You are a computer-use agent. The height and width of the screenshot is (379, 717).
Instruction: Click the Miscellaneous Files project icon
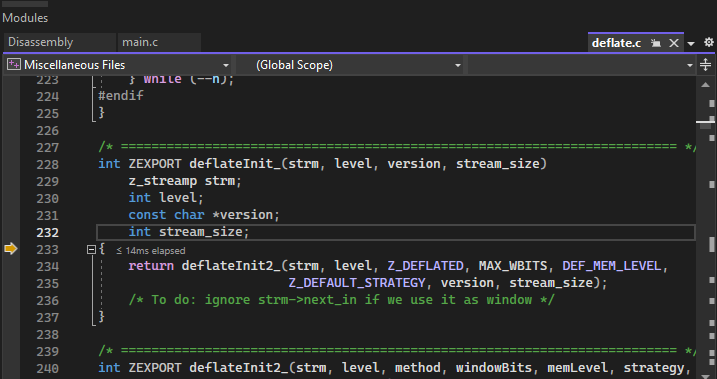(13, 64)
